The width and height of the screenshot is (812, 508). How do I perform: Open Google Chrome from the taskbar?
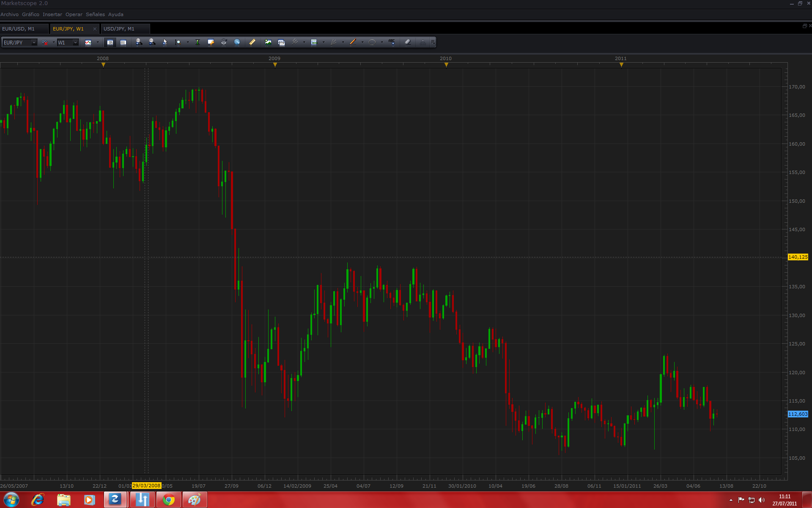(x=169, y=500)
